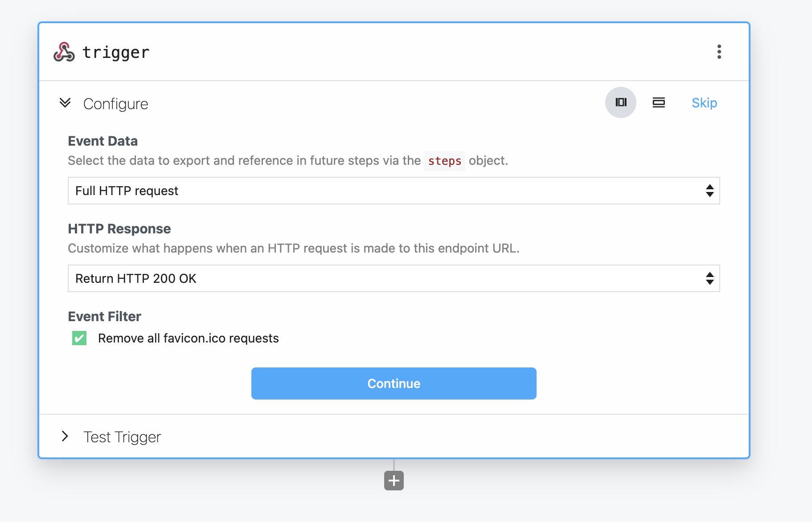The image size is (812, 522).
Task: Click the Skip link
Action: click(704, 103)
